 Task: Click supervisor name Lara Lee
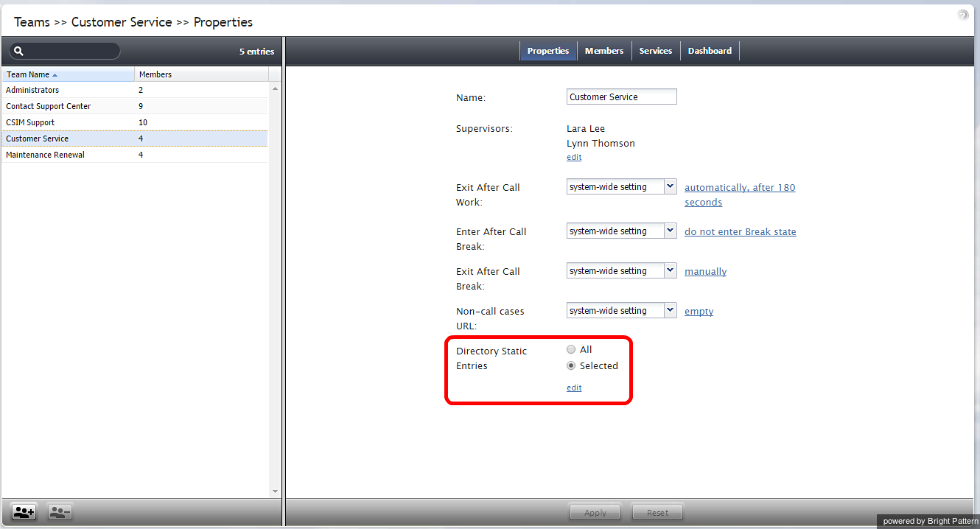pyautogui.click(x=586, y=129)
